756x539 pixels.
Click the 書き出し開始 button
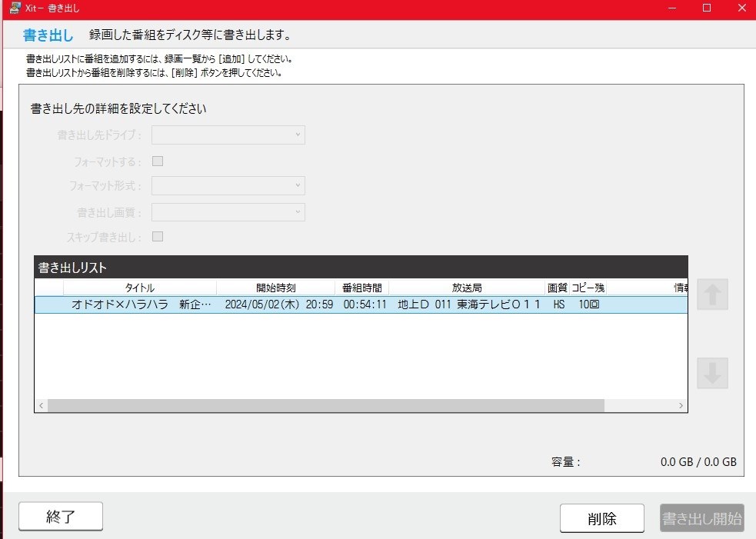click(x=702, y=518)
